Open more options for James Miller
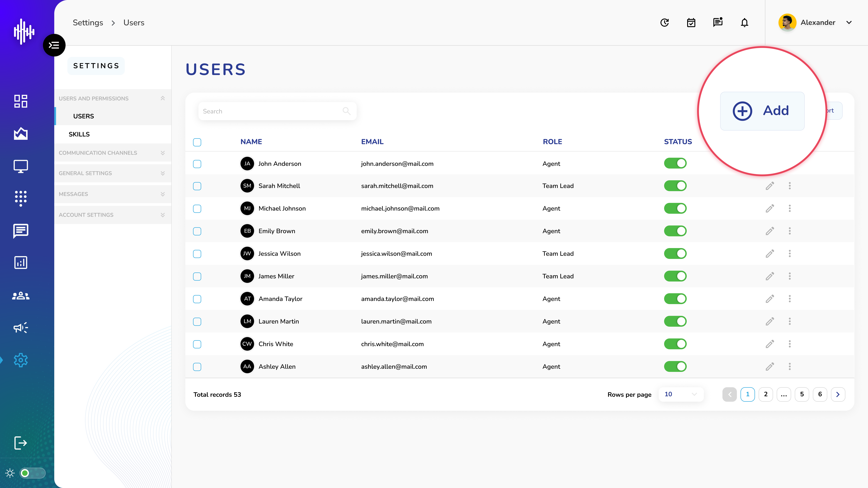Viewport: 868px width, 488px height. click(x=789, y=276)
